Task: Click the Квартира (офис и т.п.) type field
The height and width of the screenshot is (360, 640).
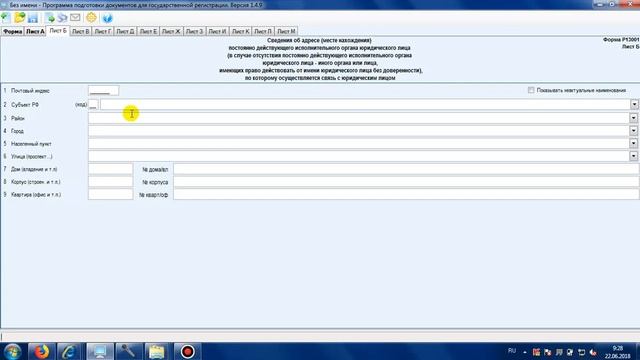Action: pos(111,194)
